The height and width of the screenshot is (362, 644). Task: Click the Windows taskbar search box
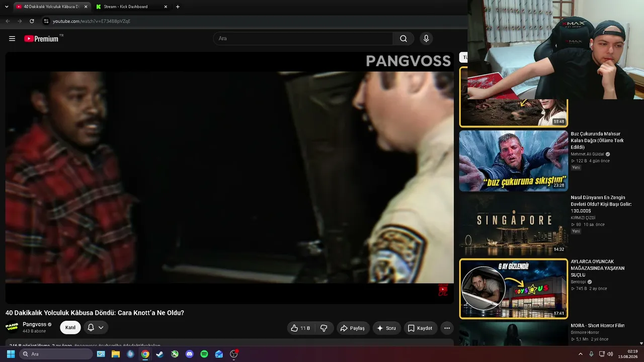pyautogui.click(x=56, y=354)
